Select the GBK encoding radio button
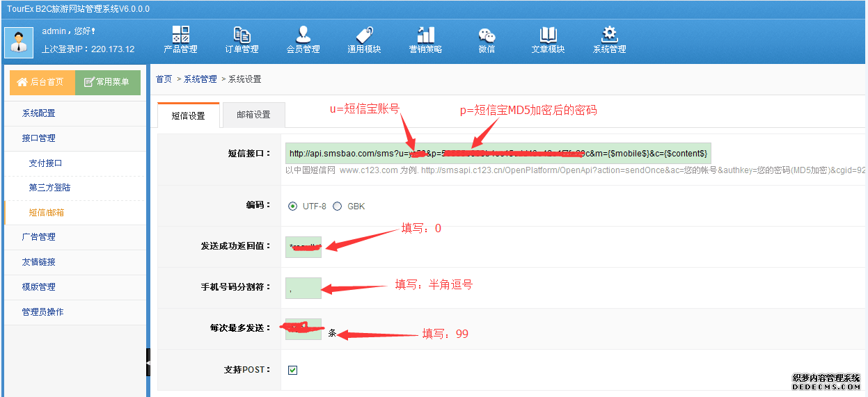Image resolution: width=868 pixels, height=397 pixels. [x=338, y=206]
